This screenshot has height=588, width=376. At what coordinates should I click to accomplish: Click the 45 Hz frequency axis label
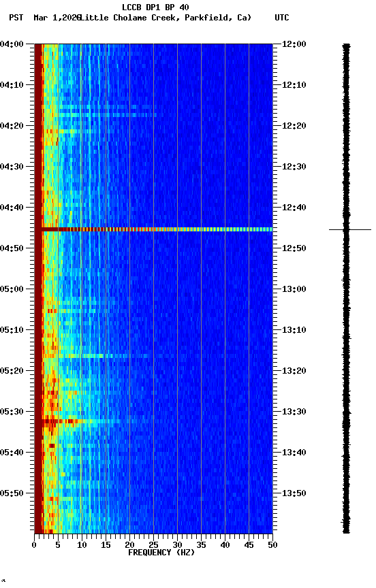point(249,545)
